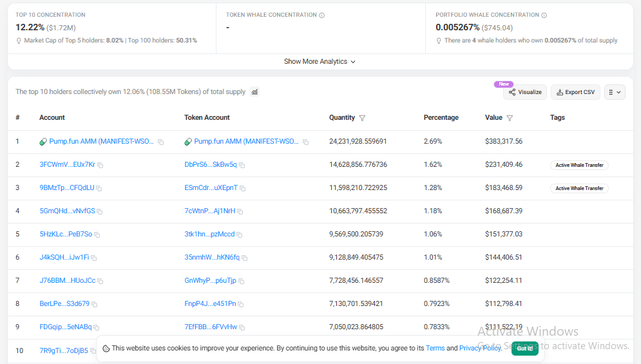Export holders as CSV

pyautogui.click(x=575, y=92)
